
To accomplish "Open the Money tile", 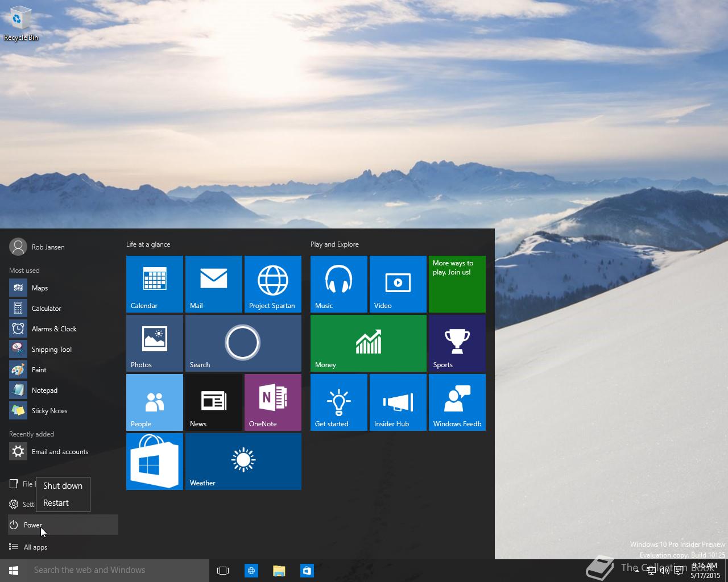I will tap(369, 343).
